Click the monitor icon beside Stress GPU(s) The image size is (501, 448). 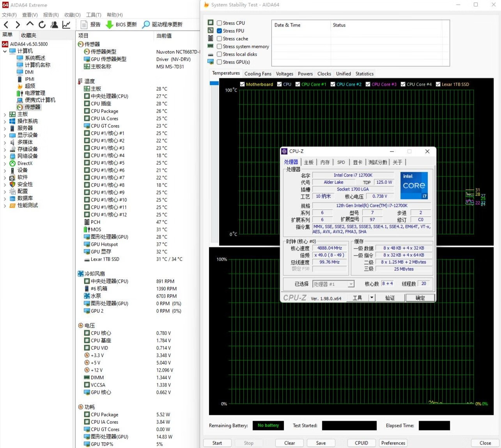(211, 62)
